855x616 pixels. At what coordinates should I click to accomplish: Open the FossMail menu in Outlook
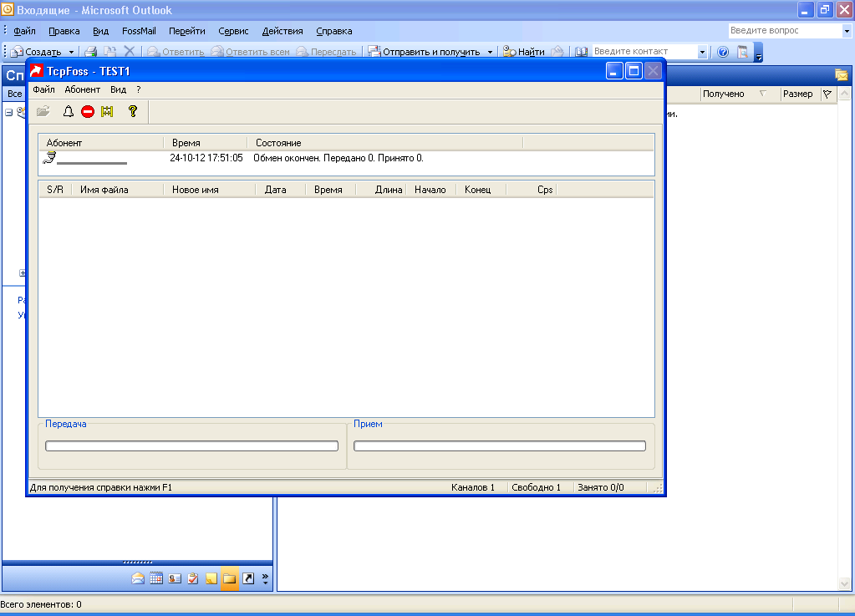[x=139, y=31]
